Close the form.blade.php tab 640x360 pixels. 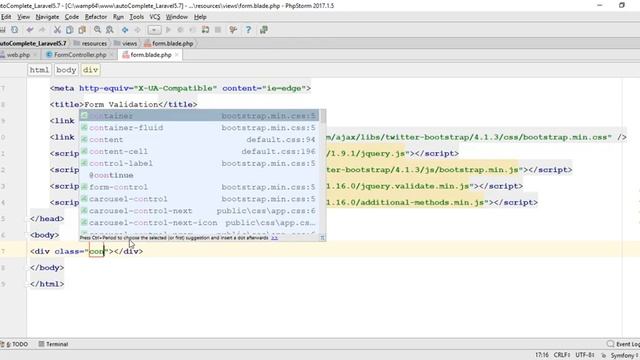coord(177,55)
